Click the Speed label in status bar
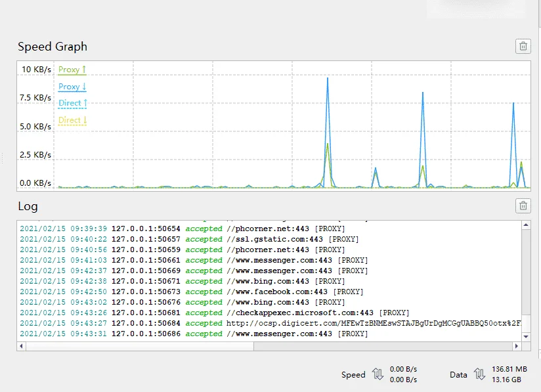541x392 pixels. click(x=353, y=375)
